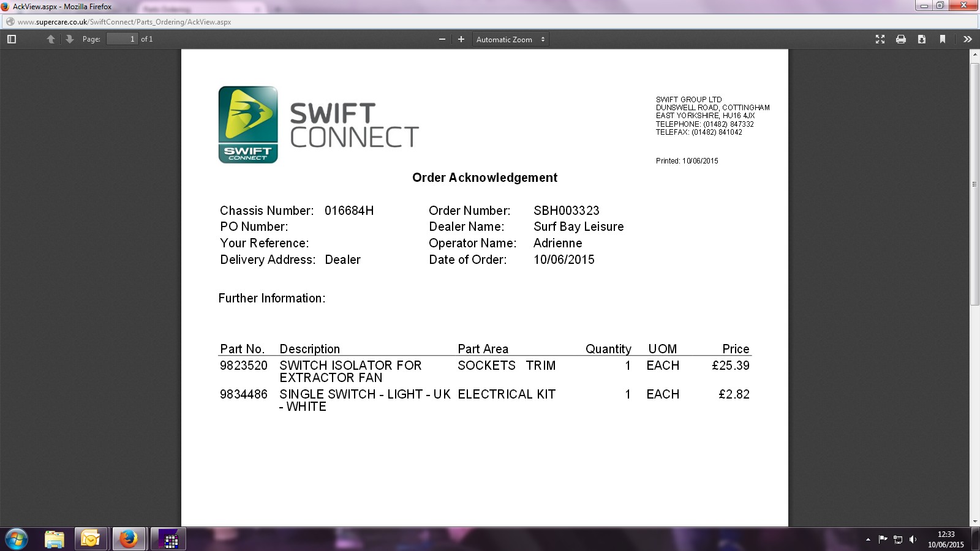Image resolution: width=980 pixels, height=551 pixels.
Task: Click the page number input field
Action: 122,39
